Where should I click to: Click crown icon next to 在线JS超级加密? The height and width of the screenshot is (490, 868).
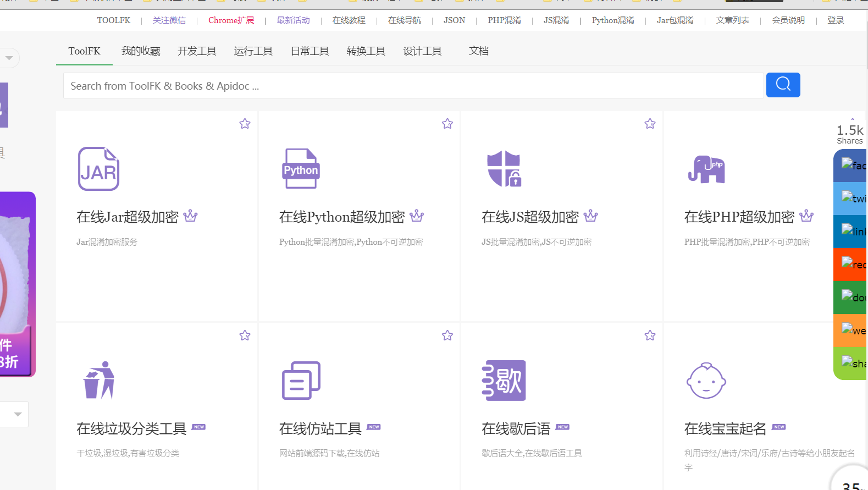[590, 216]
